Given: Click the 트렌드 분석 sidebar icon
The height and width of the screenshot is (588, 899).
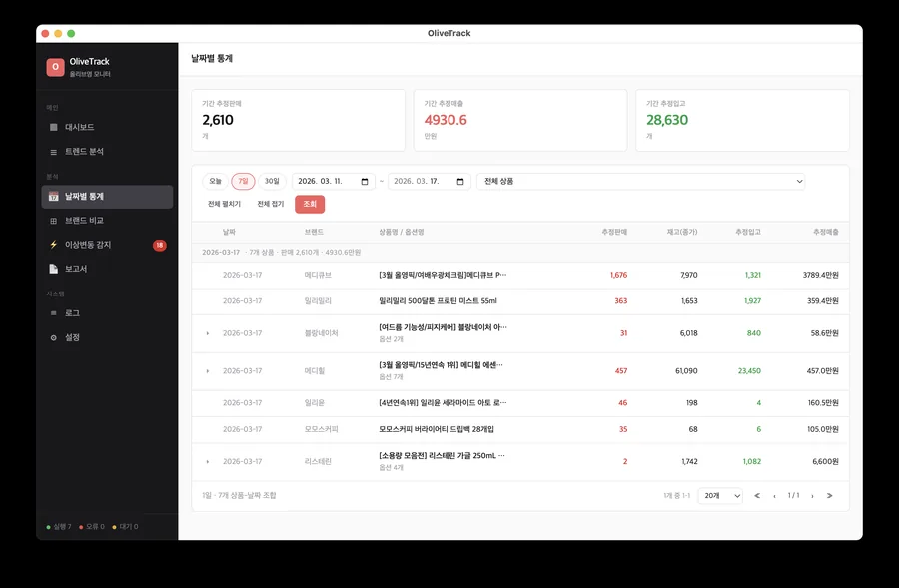Looking at the screenshot, I should (x=54, y=152).
